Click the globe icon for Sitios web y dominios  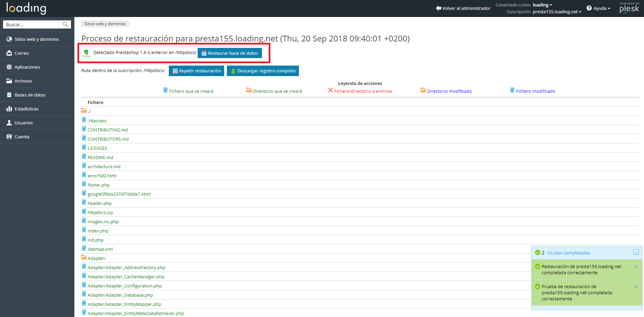9,39
